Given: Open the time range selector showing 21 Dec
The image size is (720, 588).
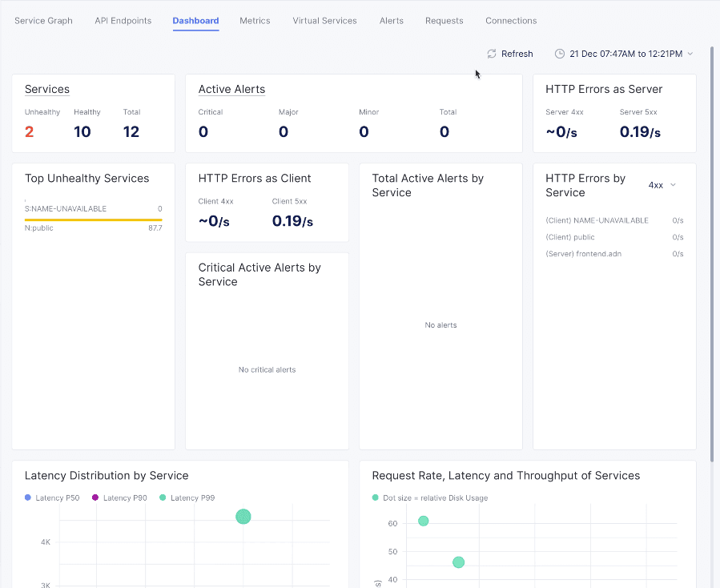Looking at the screenshot, I should coord(625,54).
